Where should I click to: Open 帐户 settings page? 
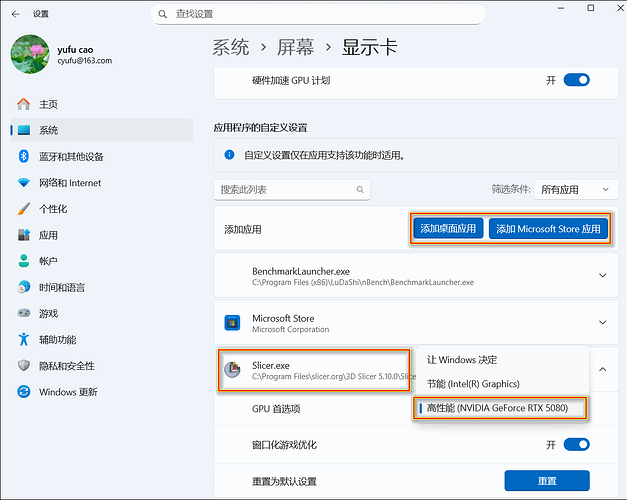point(102,261)
